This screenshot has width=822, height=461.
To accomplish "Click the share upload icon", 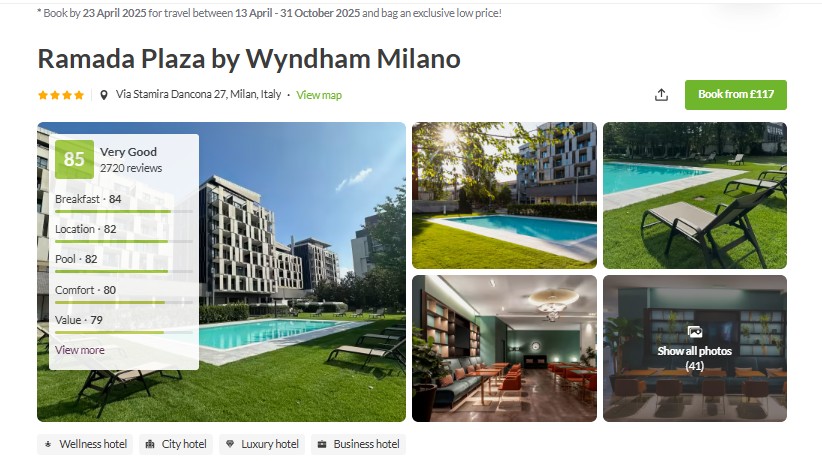I will pos(661,95).
